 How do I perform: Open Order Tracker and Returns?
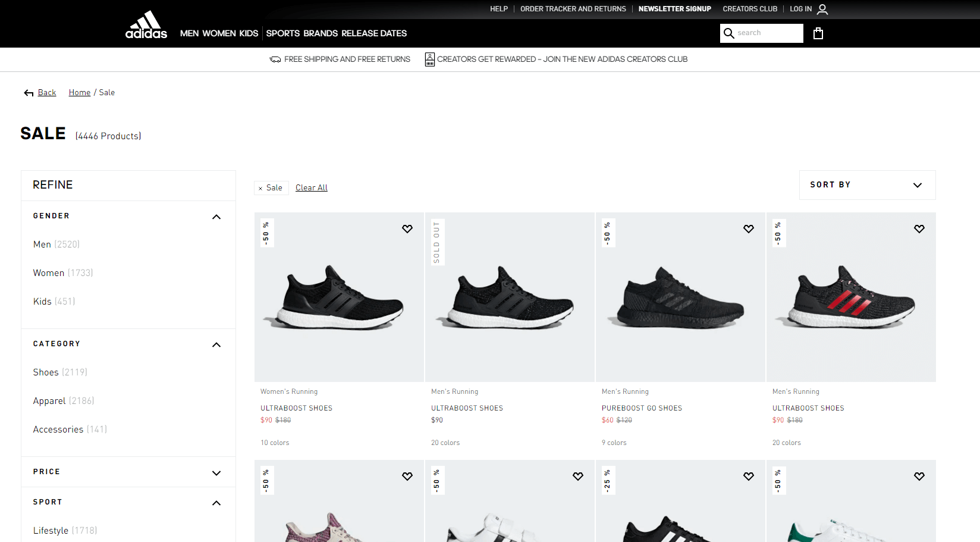[573, 9]
